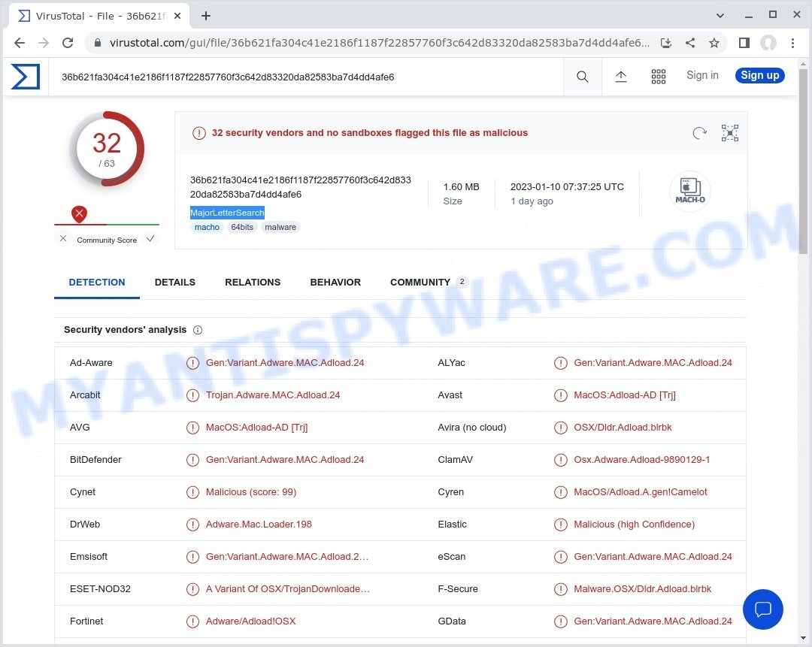
Task: Switch to the DETAILS tab
Action: click(175, 282)
